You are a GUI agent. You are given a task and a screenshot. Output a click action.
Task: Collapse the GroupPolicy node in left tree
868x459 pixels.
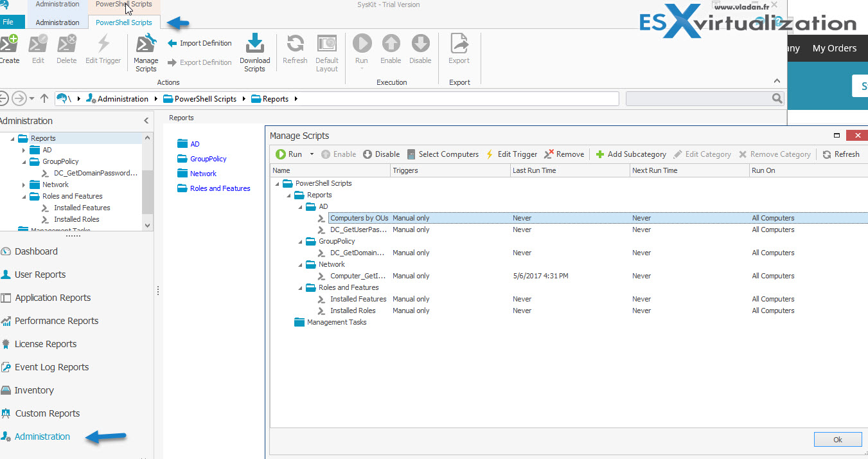pos(24,161)
